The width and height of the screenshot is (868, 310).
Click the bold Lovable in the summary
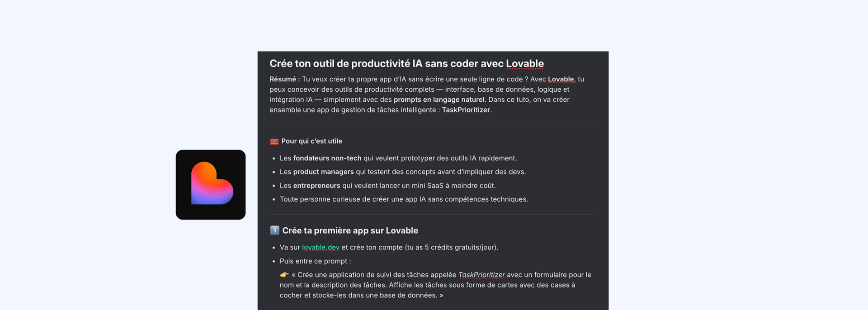click(x=561, y=79)
